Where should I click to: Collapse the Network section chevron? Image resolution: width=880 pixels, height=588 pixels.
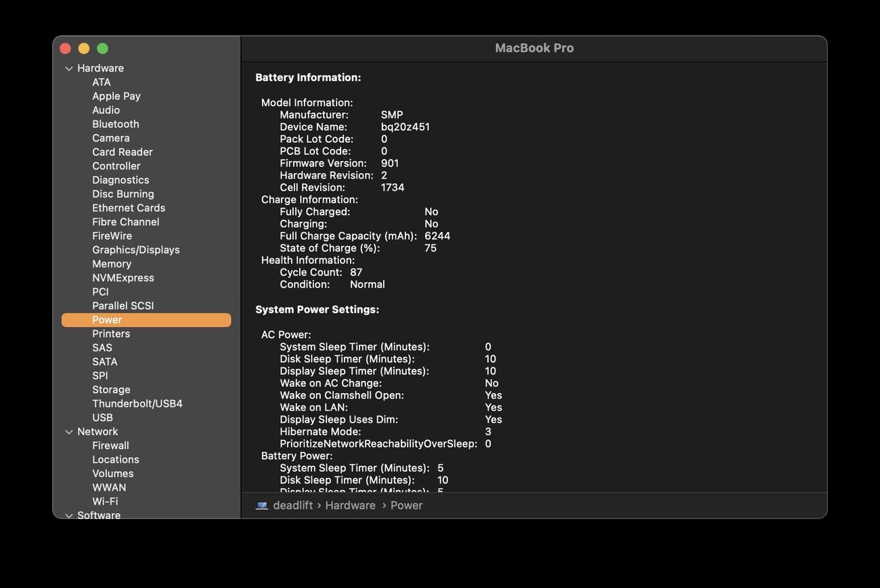[69, 432]
